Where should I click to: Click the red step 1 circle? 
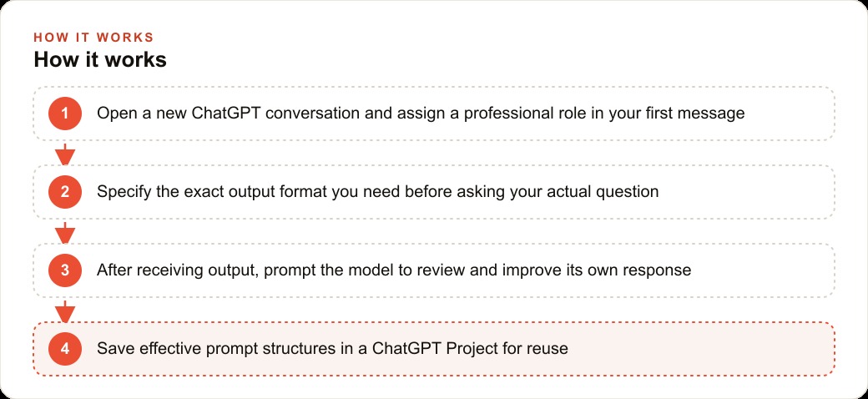point(65,114)
